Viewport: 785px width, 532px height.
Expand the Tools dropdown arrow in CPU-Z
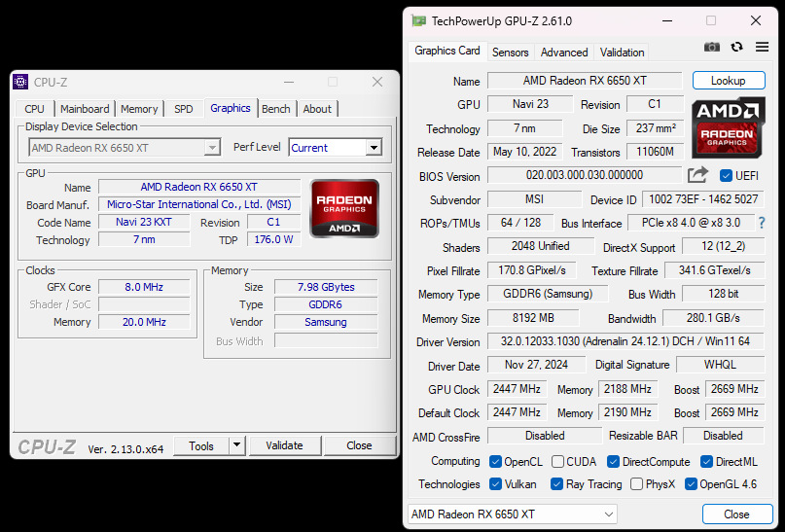click(x=236, y=444)
